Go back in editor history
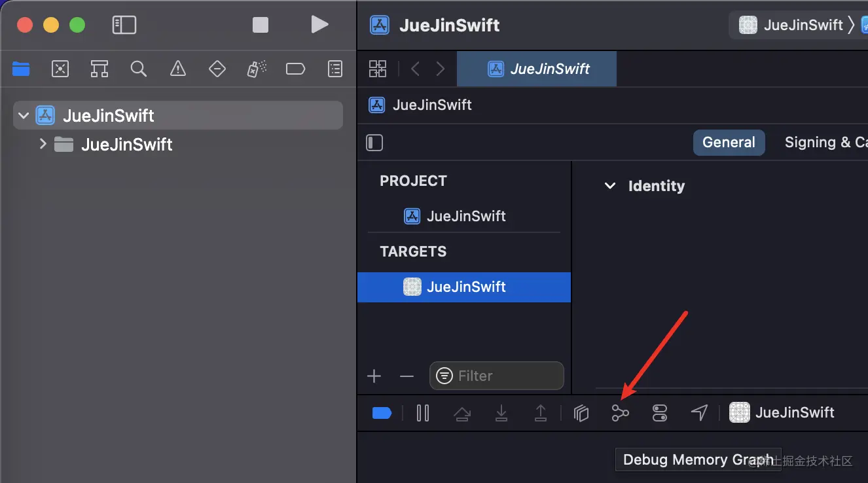868x483 pixels. (x=415, y=69)
